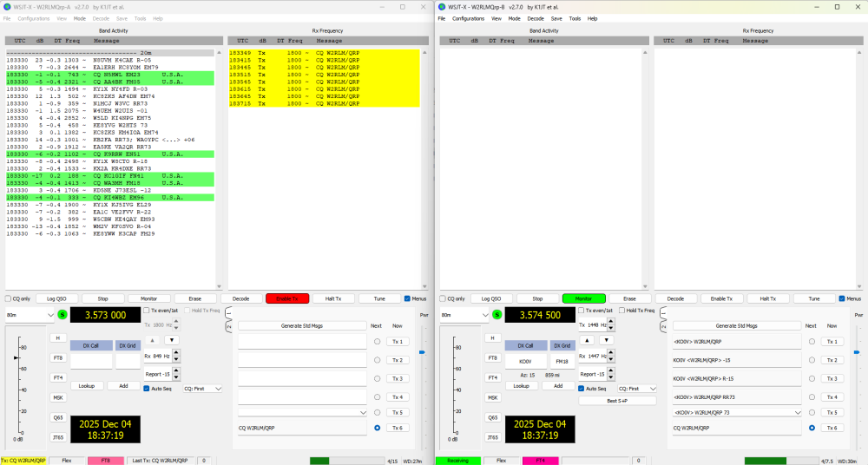Image resolution: width=868 pixels, height=465 pixels.
Task: Click progress bar next to 4/15 in window A
Action: coord(347,461)
